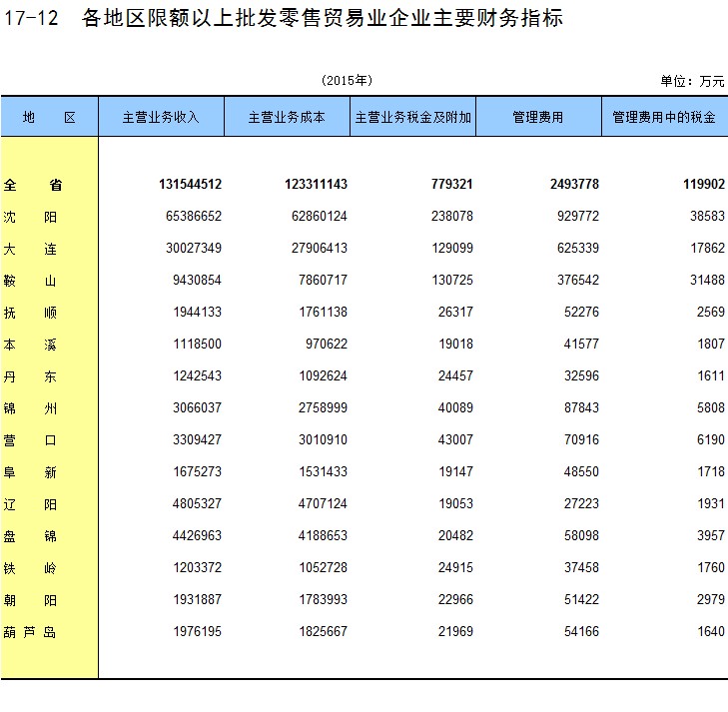Select the 主营业务税金及附加 header cell

point(412,117)
